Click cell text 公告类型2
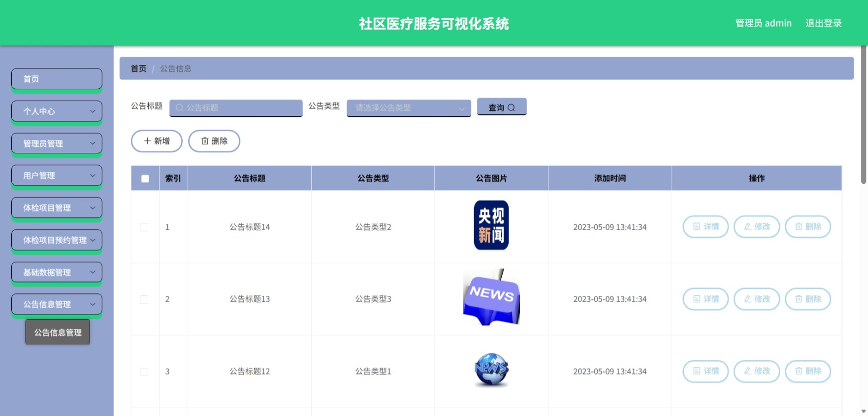The width and height of the screenshot is (868, 416). point(373,227)
